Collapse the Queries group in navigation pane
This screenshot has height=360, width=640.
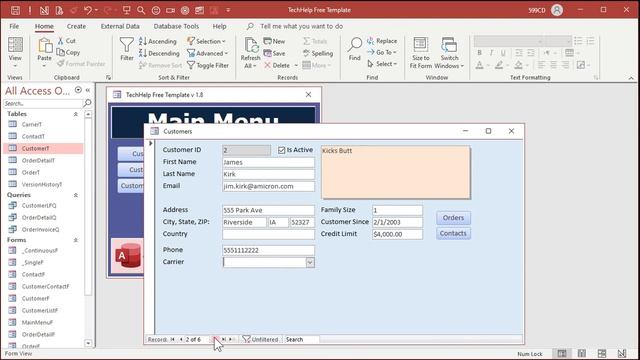pos(76,195)
